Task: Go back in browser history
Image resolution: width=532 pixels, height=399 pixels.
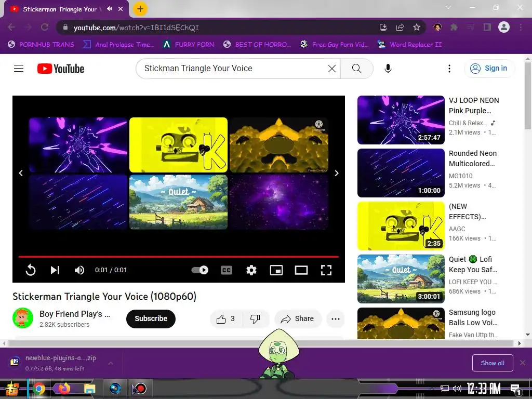Action: point(11,27)
